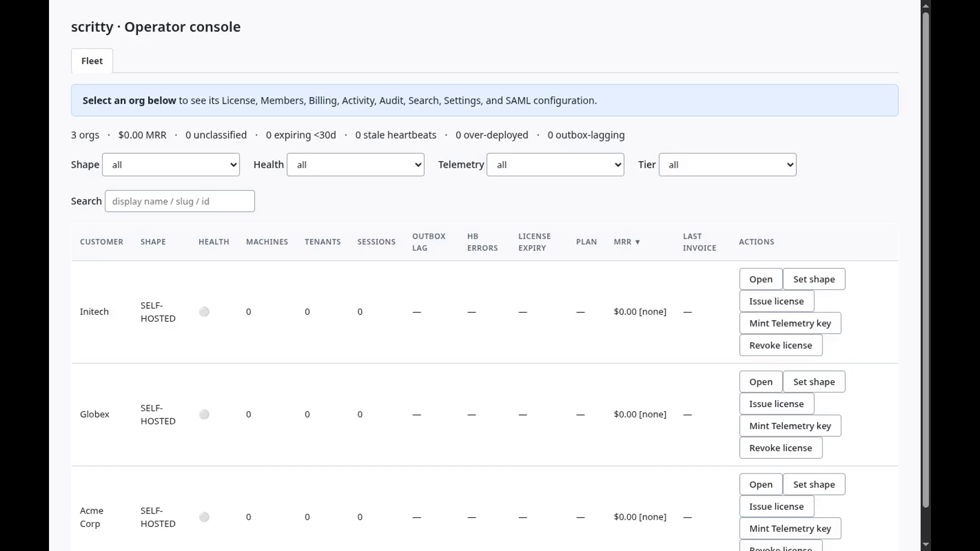Open the Tier filter dropdown
980x551 pixels.
tap(728, 165)
